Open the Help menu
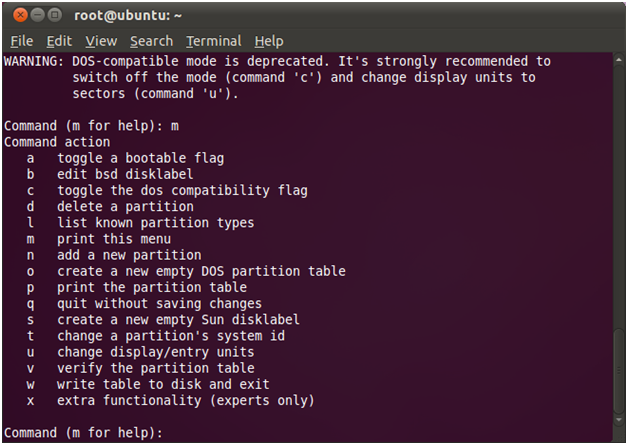This screenshot has width=628, height=445. coord(269,41)
